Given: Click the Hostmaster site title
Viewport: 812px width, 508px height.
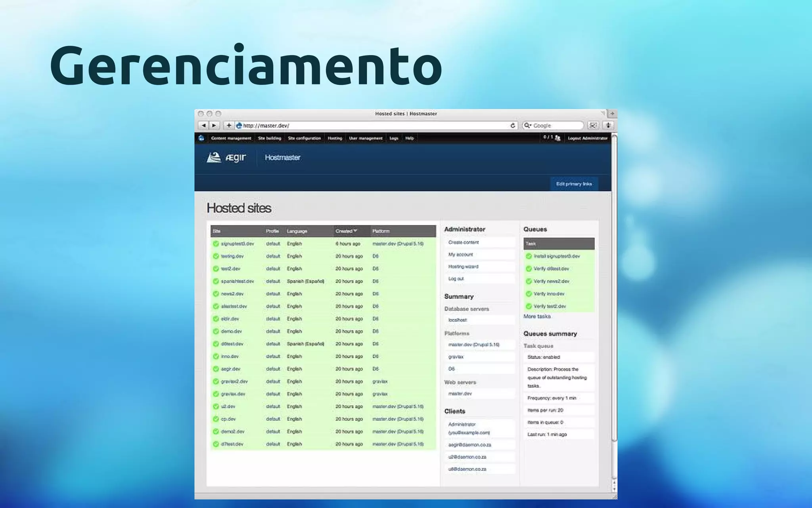Looking at the screenshot, I should (x=283, y=158).
